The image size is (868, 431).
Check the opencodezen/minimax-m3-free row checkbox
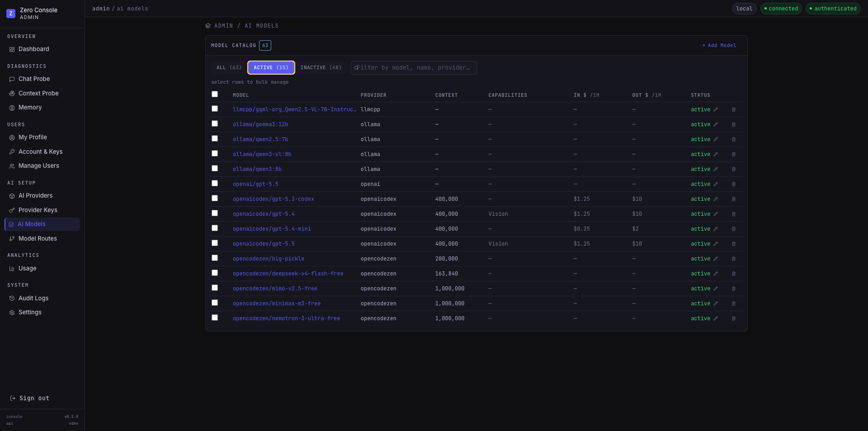[215, 303]
